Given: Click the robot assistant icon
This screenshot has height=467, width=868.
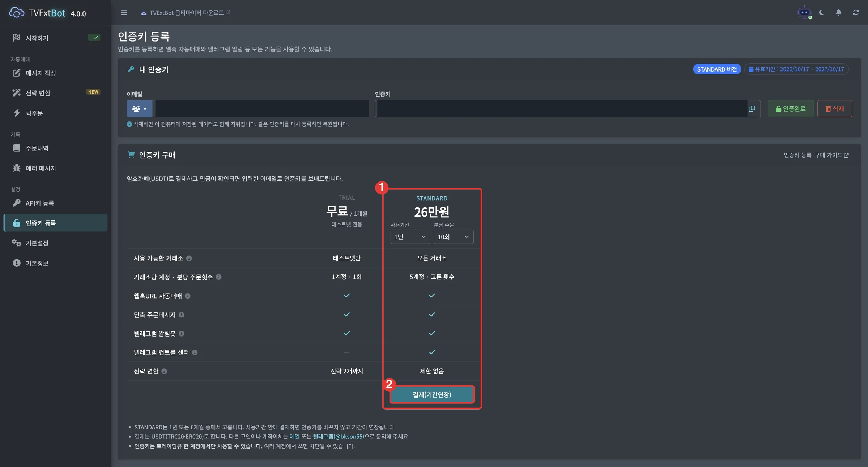Looking at the screenshot, I should tap(804, 12).
